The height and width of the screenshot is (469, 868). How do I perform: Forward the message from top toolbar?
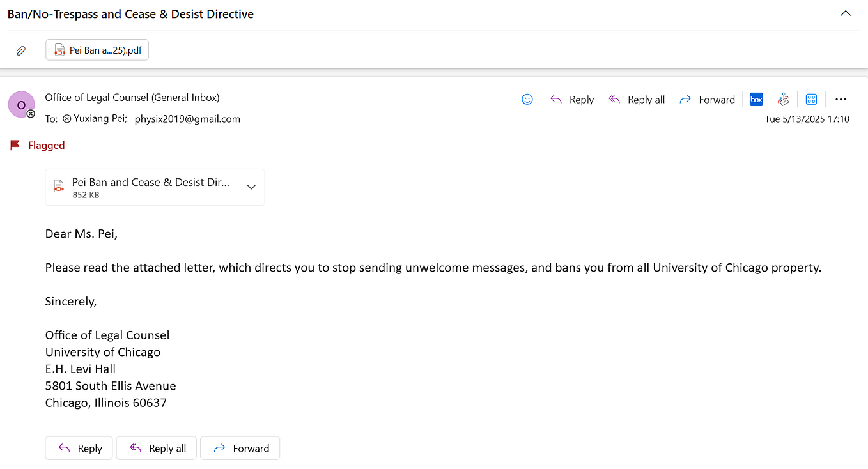click(x=708, y=99)
